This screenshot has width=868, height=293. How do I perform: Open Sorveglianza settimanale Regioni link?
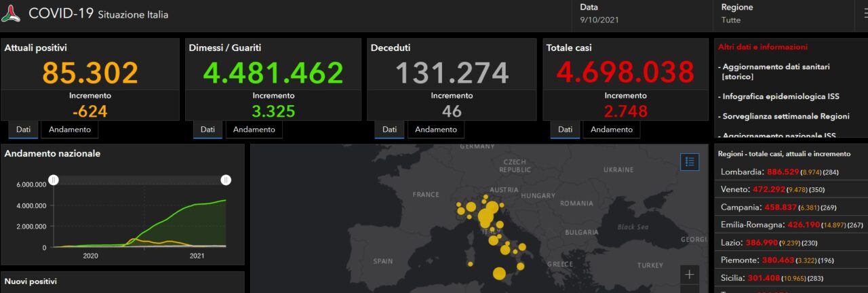tap(783, 116)
